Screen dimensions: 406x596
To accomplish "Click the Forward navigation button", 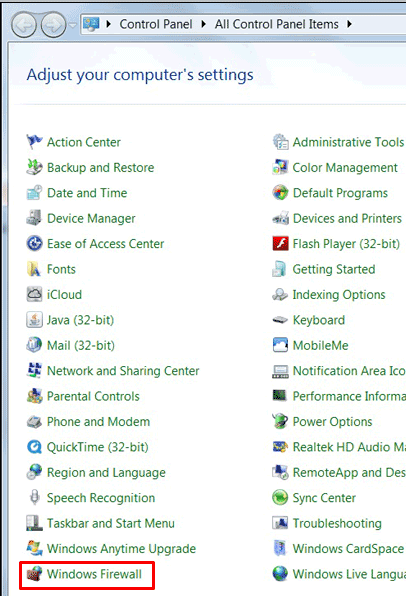I will tap(53, 25).
